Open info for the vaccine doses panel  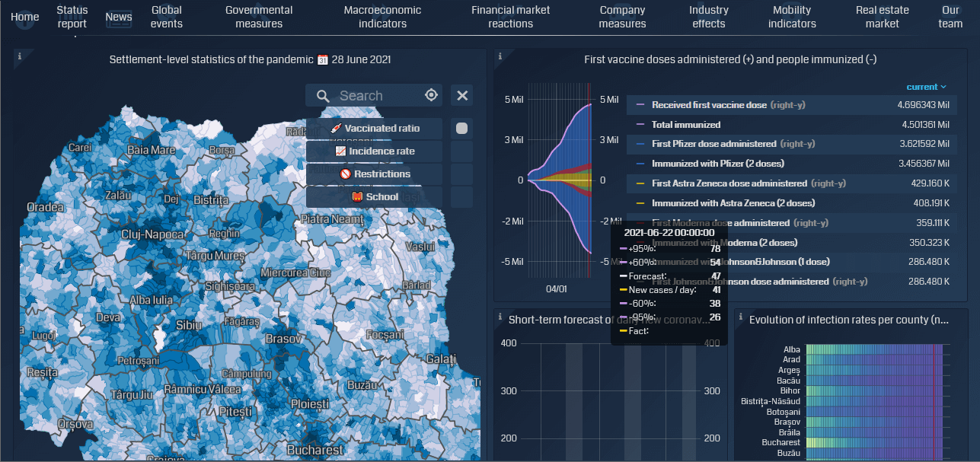point(500,56)
